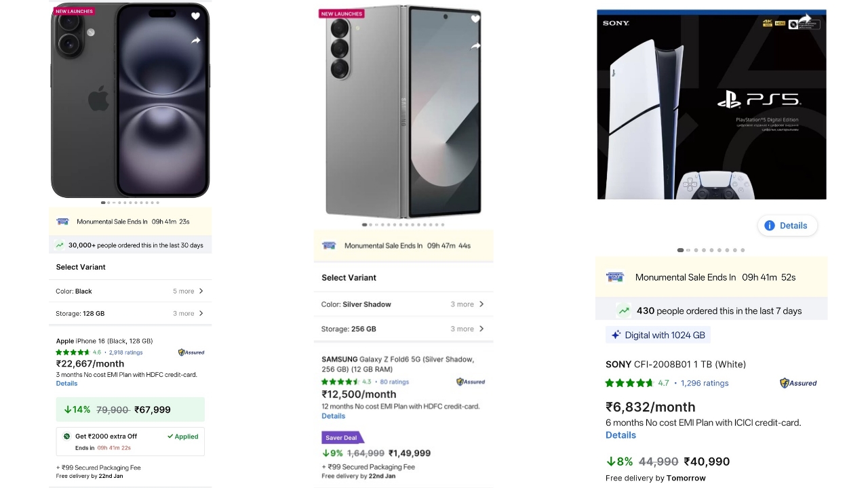
Task: Click the Assured badge beside iPhone 16 ratings
Action: point(191,352)
